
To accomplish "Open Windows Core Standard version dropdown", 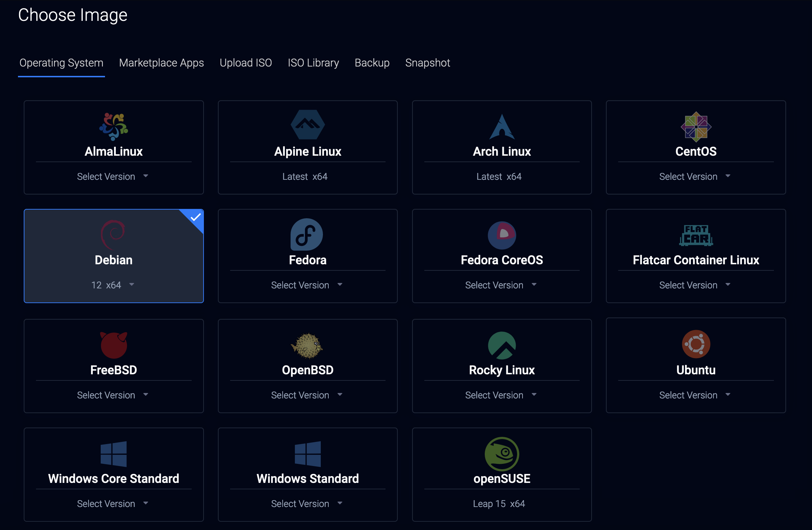I will click(113, 504).
